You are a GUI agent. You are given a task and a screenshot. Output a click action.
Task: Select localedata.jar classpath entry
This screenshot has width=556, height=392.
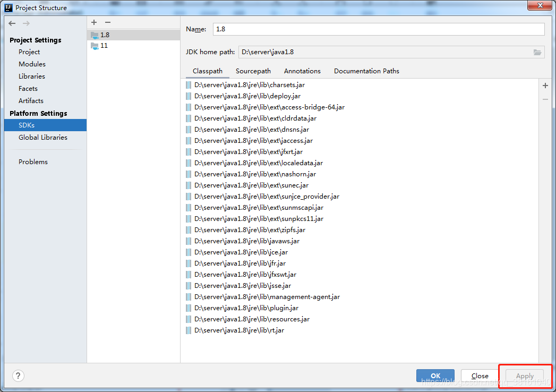(x=254, y=163)
